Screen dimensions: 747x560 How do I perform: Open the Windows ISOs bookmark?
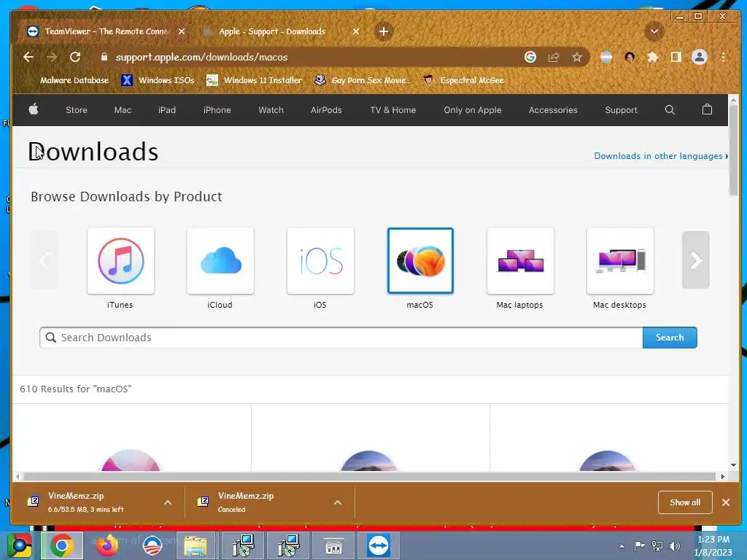(x=158, y=80)
